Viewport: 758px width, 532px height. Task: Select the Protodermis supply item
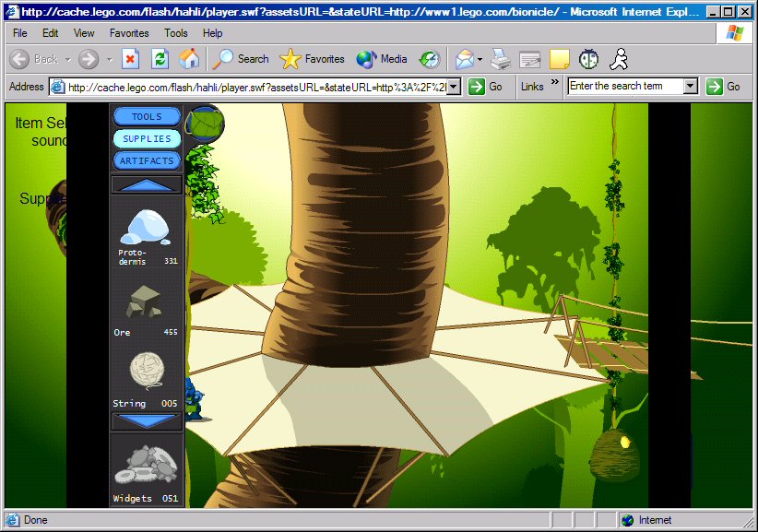[x=147, y=236]
